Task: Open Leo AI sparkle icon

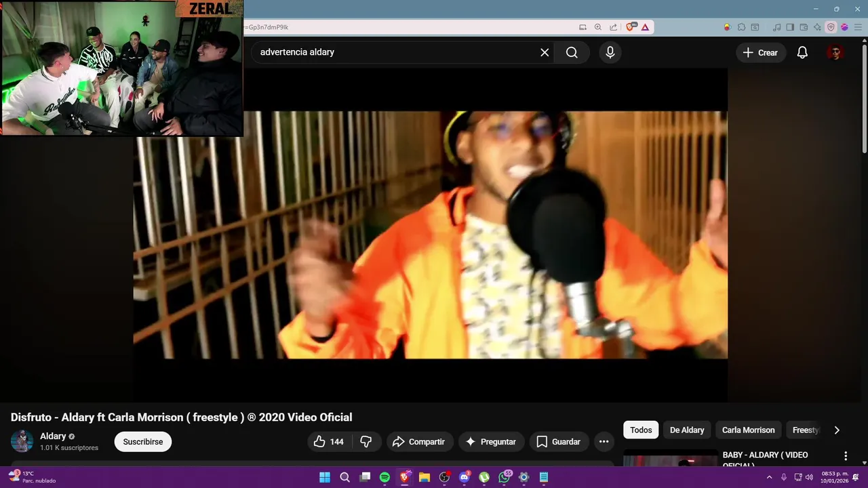Action: pos(817,27)
